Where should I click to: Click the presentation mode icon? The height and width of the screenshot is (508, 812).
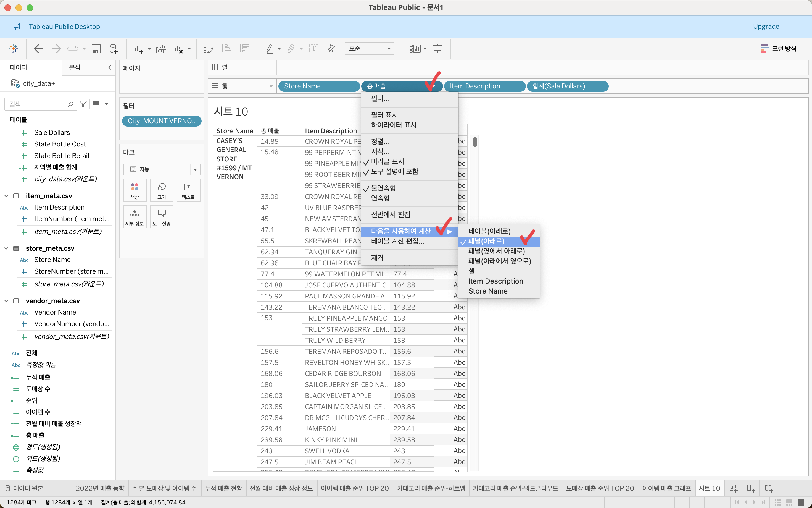tap(437, 49)
